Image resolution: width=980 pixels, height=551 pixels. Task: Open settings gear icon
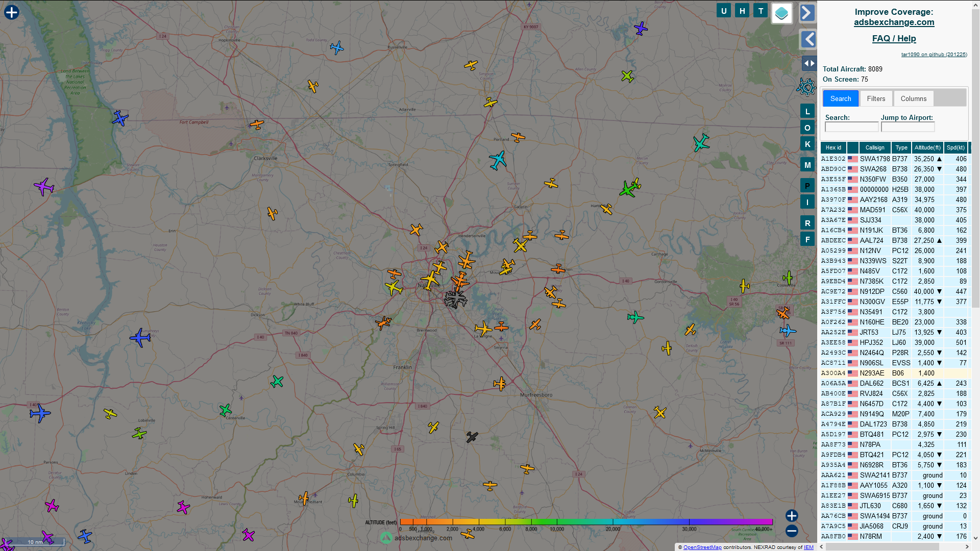(806, 87)
